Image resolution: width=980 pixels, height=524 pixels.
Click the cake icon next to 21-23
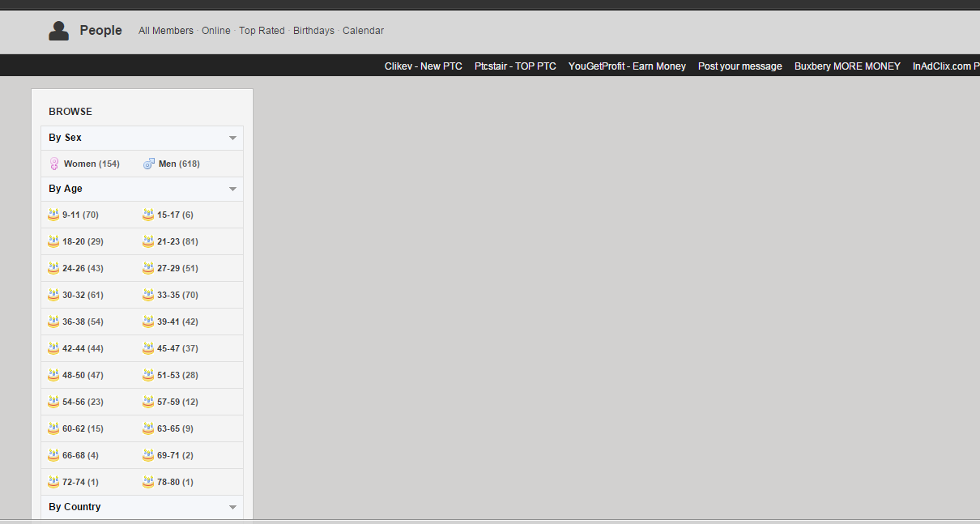(148, 241)
